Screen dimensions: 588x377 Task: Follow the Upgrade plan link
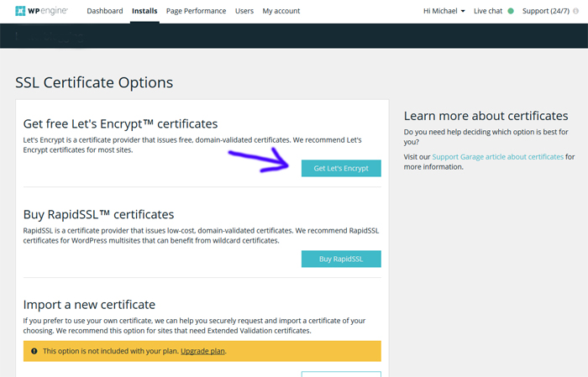[x=202, y=351]
